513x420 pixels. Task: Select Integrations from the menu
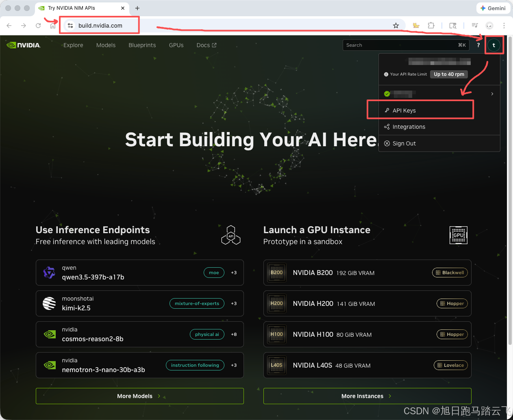[439, 127]
